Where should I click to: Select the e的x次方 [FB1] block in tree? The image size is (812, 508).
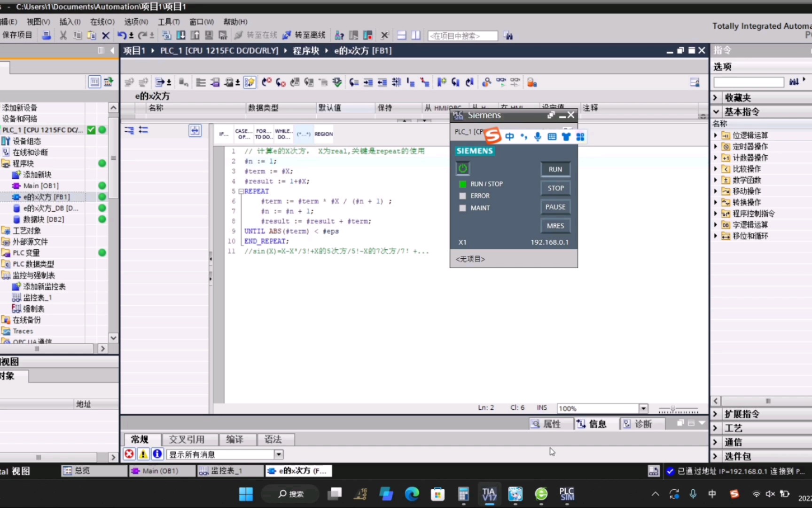47,197
